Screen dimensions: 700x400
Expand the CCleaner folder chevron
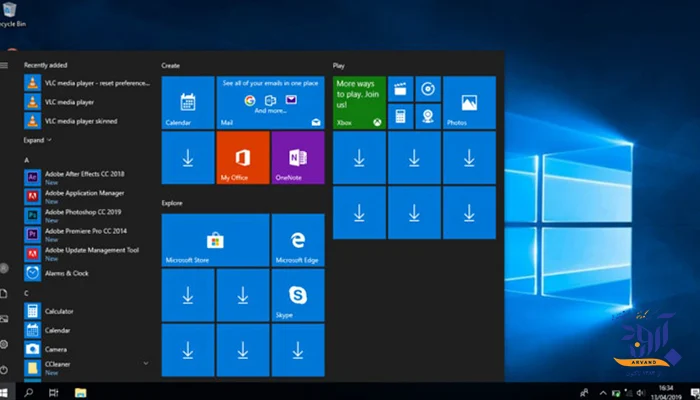[x=146, y=363]
